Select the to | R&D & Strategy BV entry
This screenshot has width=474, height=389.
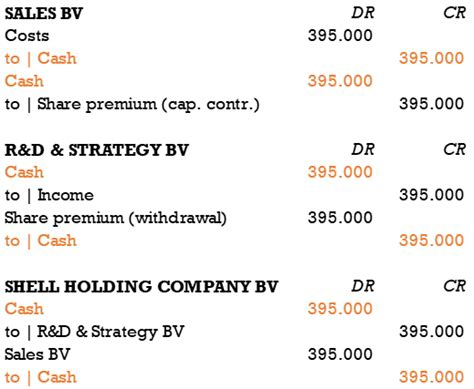click(95, 332)
